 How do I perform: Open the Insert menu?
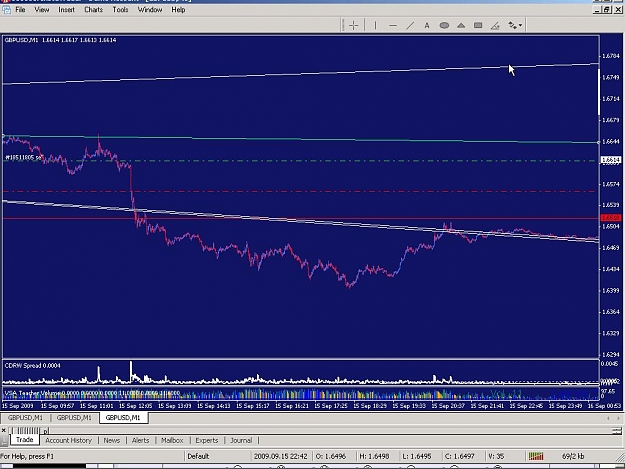click(66, 10)
